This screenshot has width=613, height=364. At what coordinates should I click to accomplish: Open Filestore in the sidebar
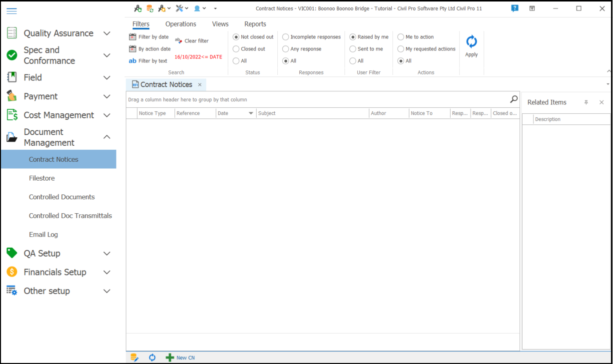pyautogui.click(x=58, y=178)
